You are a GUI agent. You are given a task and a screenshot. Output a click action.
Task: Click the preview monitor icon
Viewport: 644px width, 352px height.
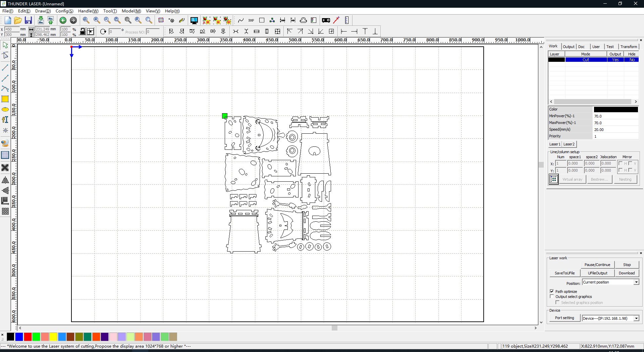194,20
